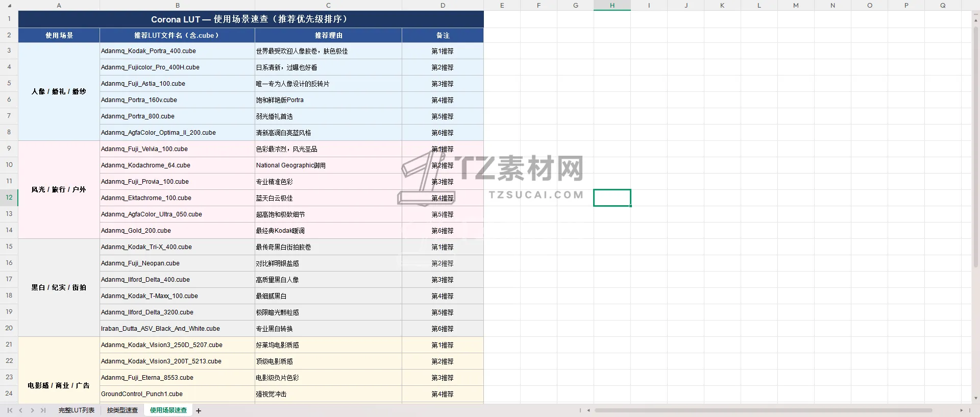Click the Adanmq_AgfaColor_Ultra_050.cube cell

coord(178,214)
